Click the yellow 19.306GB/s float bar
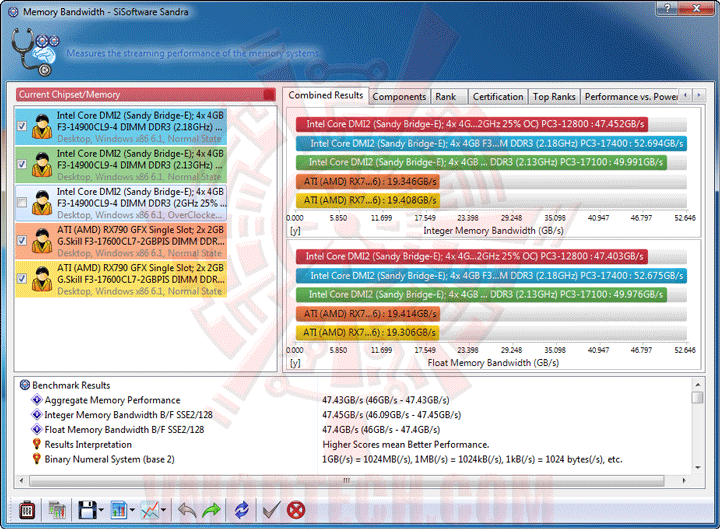Image resolution: width=720 pixels, height=529 pixels. tap(367, 332)
